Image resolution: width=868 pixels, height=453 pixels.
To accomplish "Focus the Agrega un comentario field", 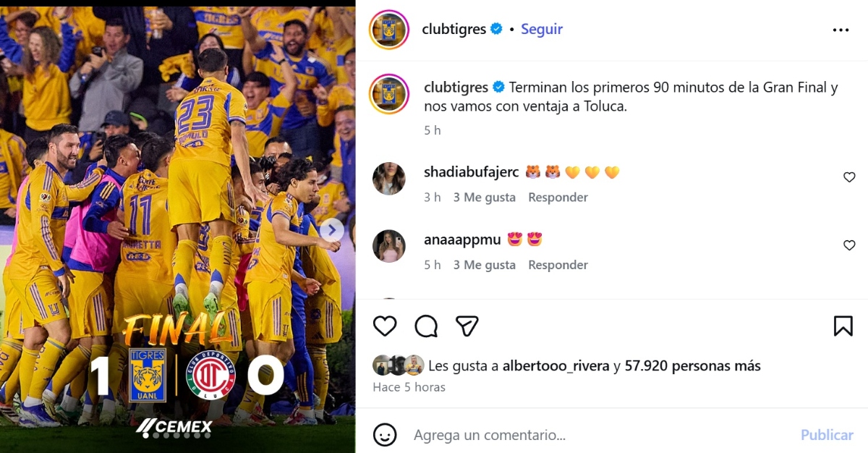I will 600,435.
